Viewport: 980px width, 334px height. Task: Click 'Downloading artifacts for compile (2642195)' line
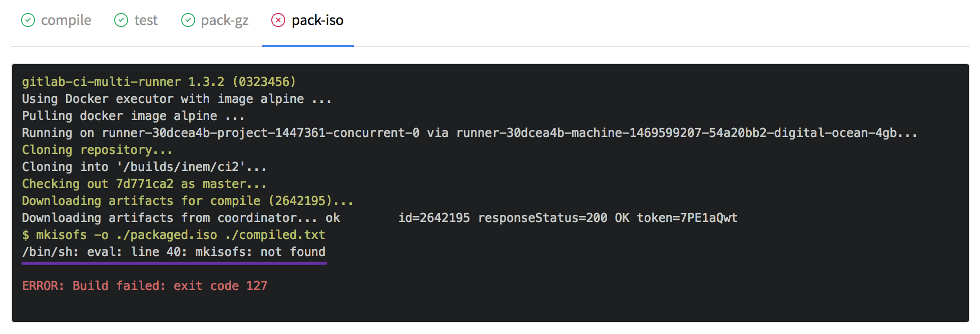pyautogui.click(x=187, y=200)
